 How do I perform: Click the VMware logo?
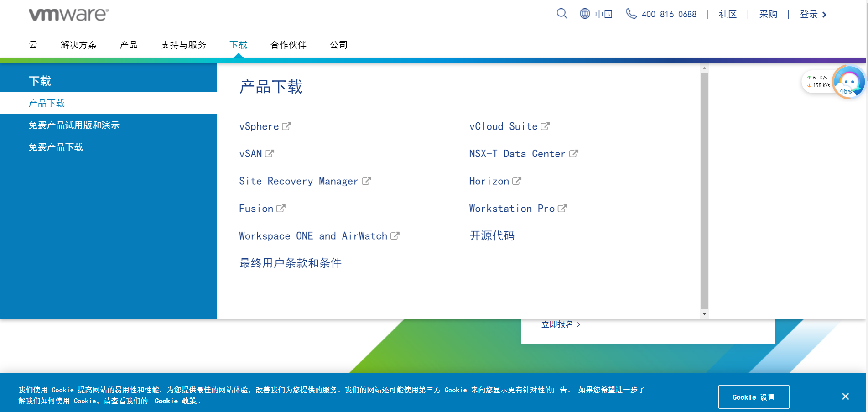coord(68,15)
